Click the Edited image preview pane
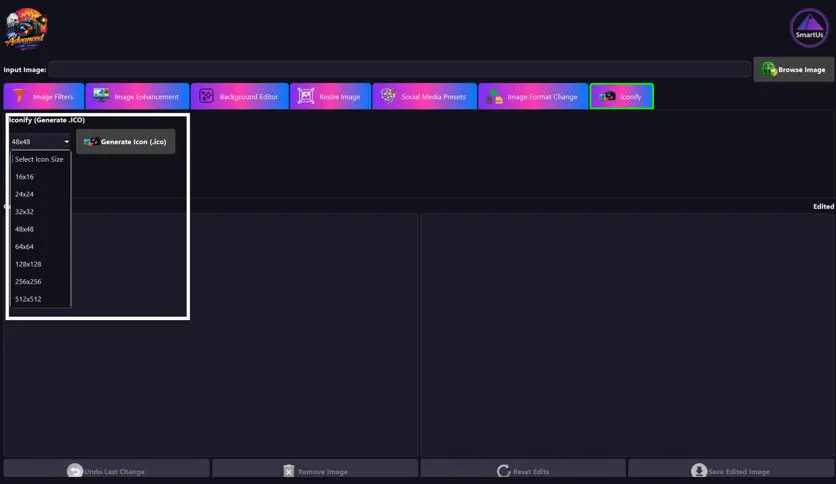The image size is (836, 484). (628, 335)
